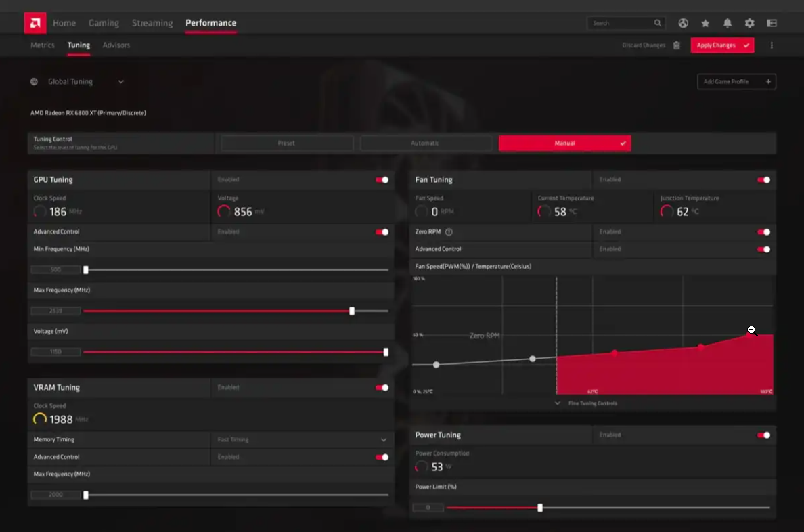Toggle Power Tuning enabled switch

tap(763, 435)
